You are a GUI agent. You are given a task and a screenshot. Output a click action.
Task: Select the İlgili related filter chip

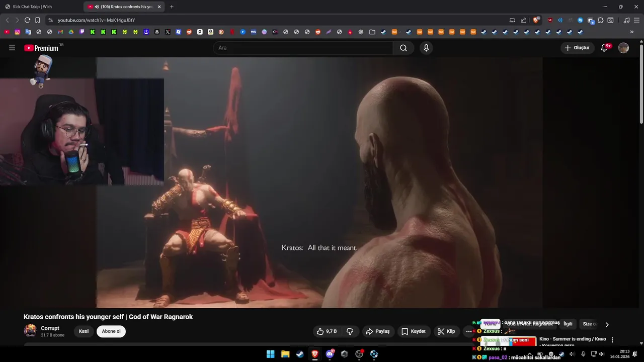pyautogui.click(x=568, y=324)
